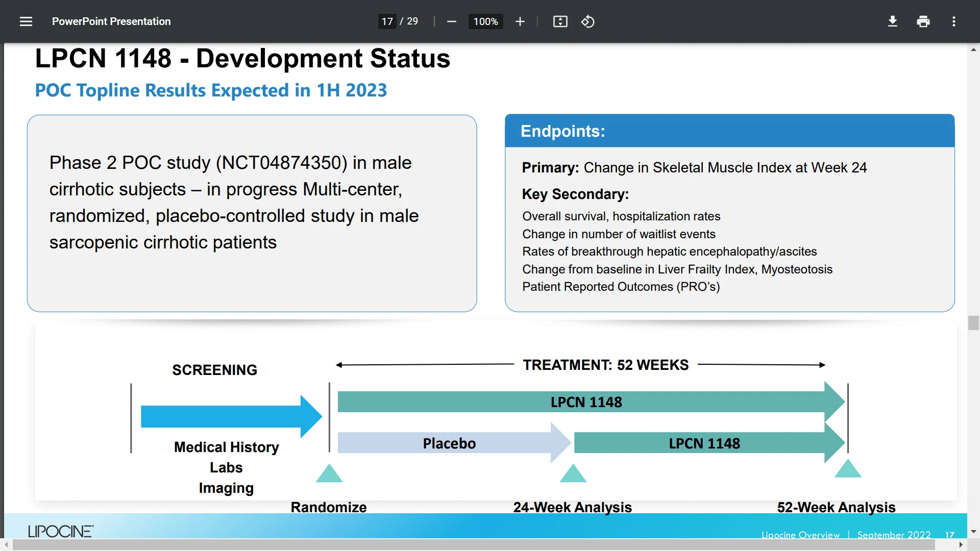The width and height of the screenshot is (980, 551).
Task: Click the blue screening arrow
Action: (231, 416)
